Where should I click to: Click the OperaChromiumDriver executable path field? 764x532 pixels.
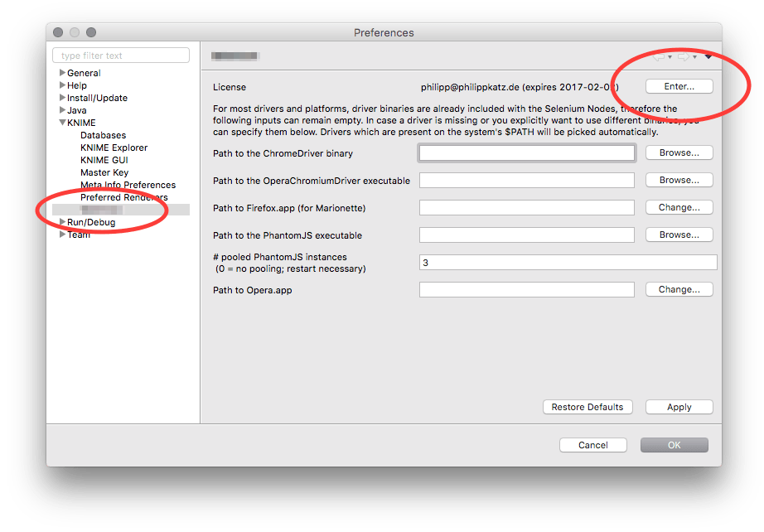pyautogui.click(x=527, y=181)
